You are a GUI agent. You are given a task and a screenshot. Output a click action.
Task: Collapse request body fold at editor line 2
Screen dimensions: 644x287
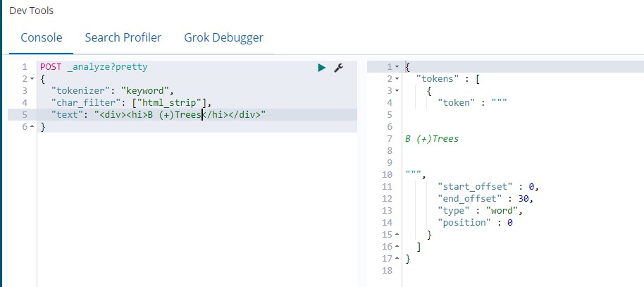coord(32,79)
